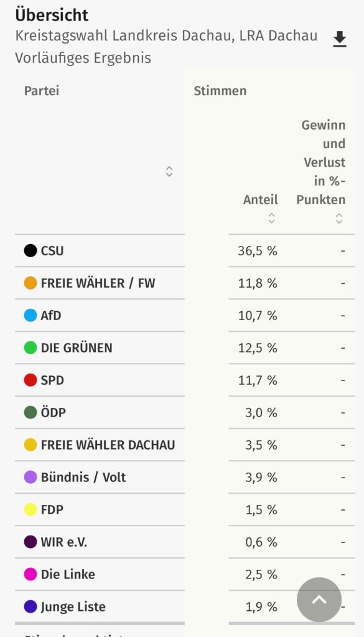Click the WIR e.V. party entry

(63, 542)
